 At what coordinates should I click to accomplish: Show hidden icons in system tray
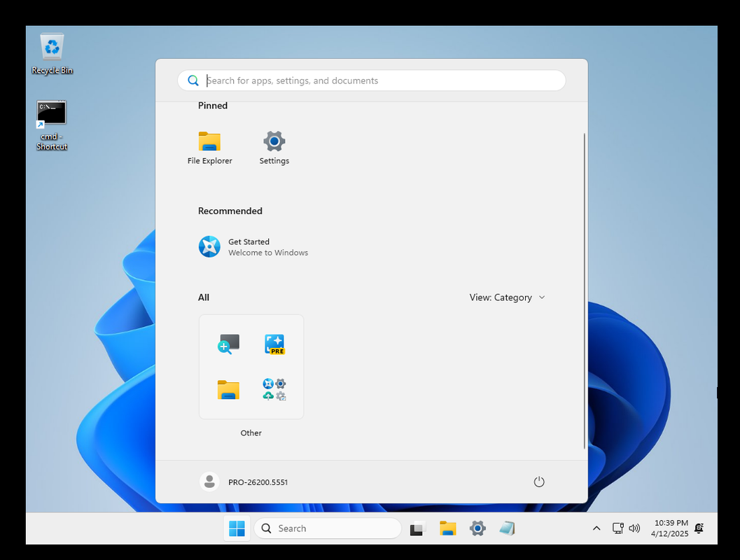pyautogui.click(x=596, y=528)
